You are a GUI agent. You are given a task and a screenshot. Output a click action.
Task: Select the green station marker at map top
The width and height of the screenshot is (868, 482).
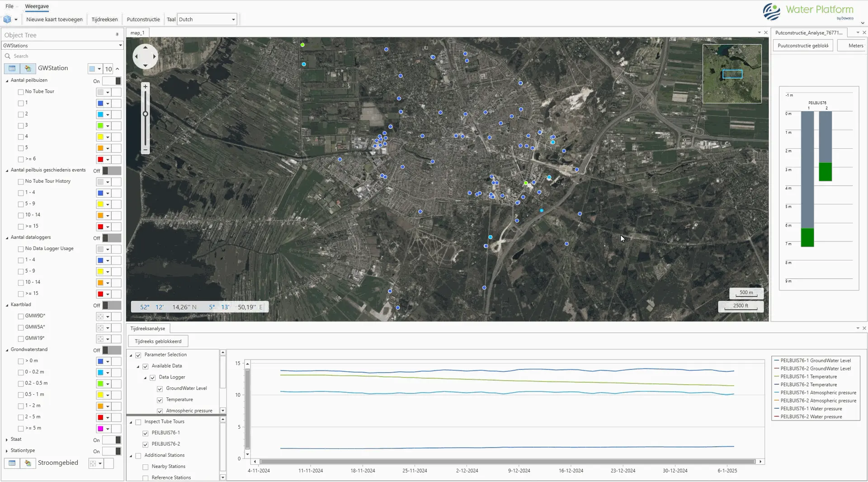point(302,45)
